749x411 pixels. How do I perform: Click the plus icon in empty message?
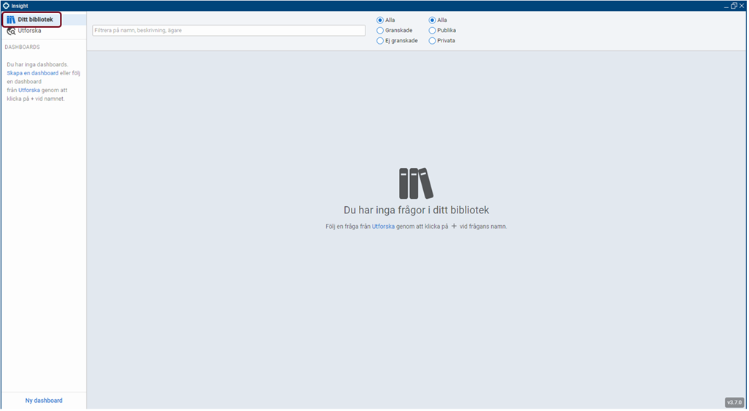coord(454,226)
